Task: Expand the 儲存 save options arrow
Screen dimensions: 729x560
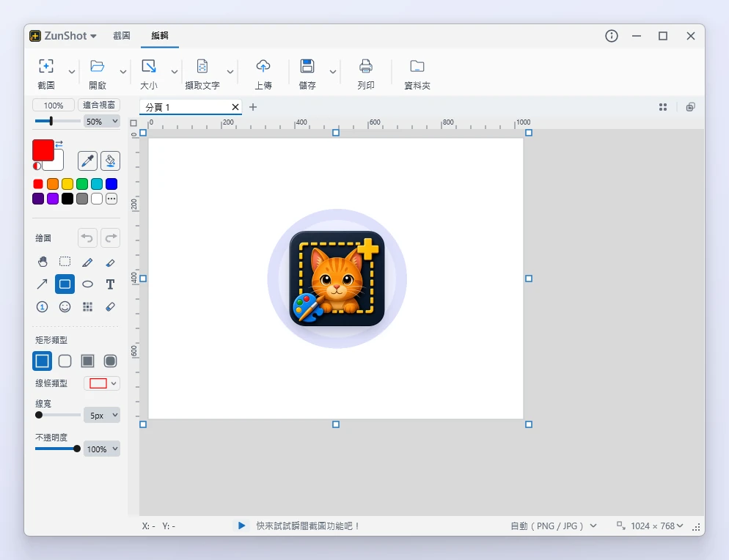Action: pyautogui.click(x=333, y=72)
